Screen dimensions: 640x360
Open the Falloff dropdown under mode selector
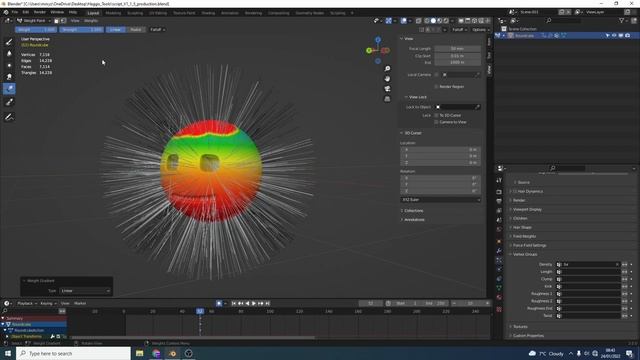(157, 29)
